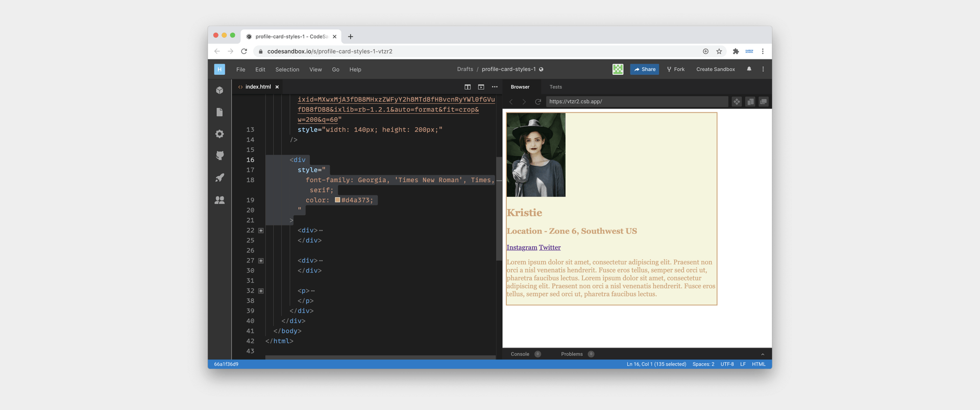Click the Fork button
Viewport: 980px width, 410px height.
point(676,69)
